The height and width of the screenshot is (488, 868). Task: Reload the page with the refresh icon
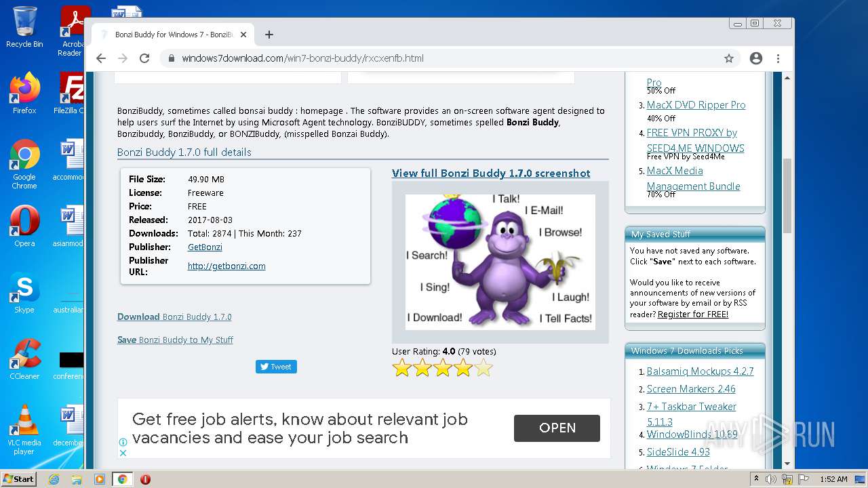click(x=144, y=58)
